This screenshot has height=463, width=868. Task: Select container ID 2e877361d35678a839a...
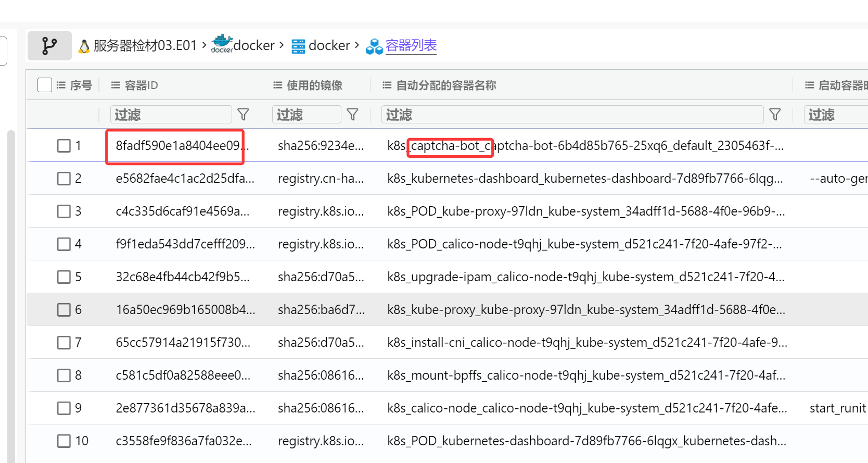click(x=185, y=408)
